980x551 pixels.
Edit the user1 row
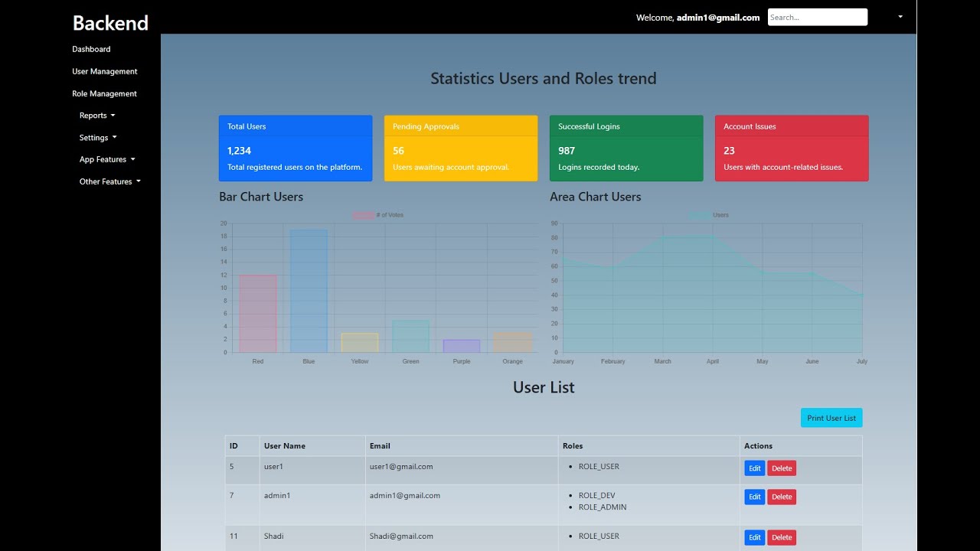tap(754, 468)
